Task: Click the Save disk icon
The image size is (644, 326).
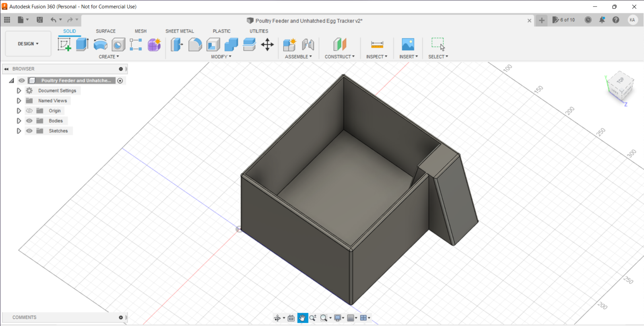Action: [x=39, y=20]
